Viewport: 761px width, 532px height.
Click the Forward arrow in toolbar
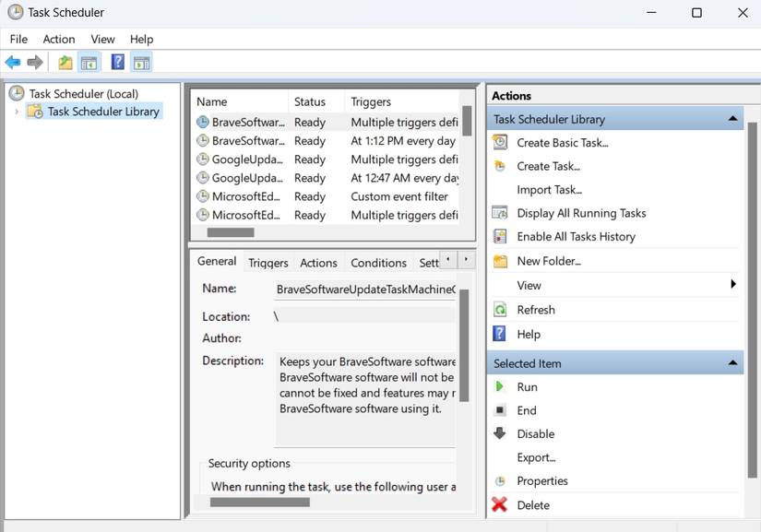point(35,63)
